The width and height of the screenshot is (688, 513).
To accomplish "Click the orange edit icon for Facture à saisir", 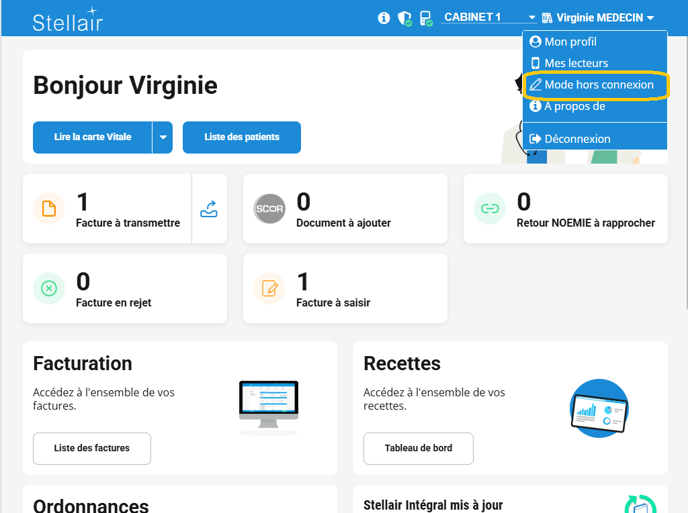I will coord(269,288).
